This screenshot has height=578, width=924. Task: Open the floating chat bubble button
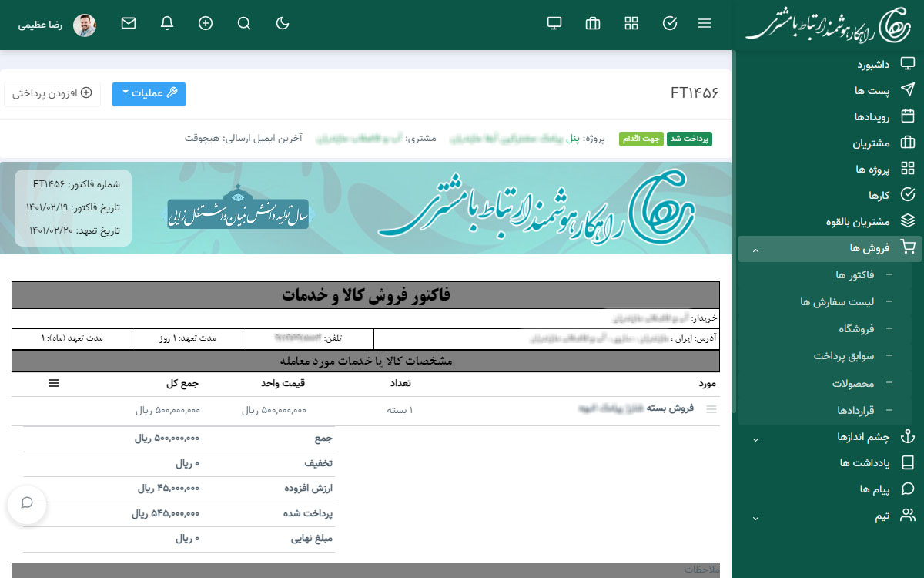pos(27,503)
